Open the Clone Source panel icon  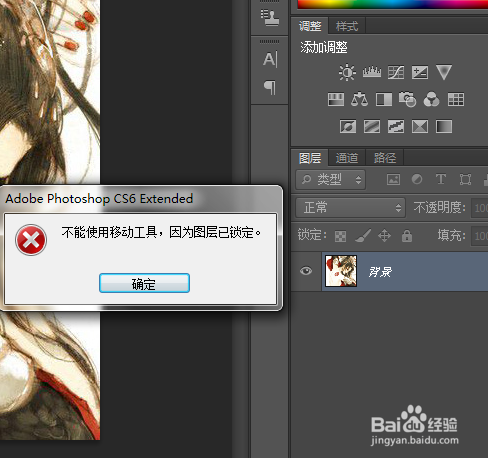270,17
